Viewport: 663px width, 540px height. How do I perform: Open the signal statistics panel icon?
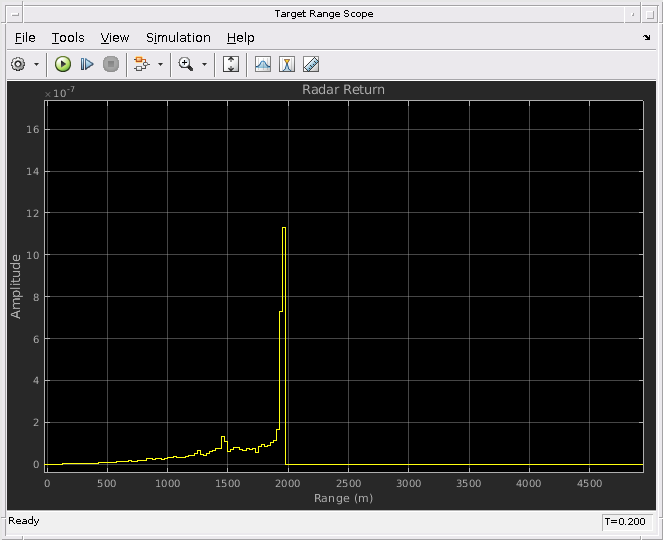[263, 64]
